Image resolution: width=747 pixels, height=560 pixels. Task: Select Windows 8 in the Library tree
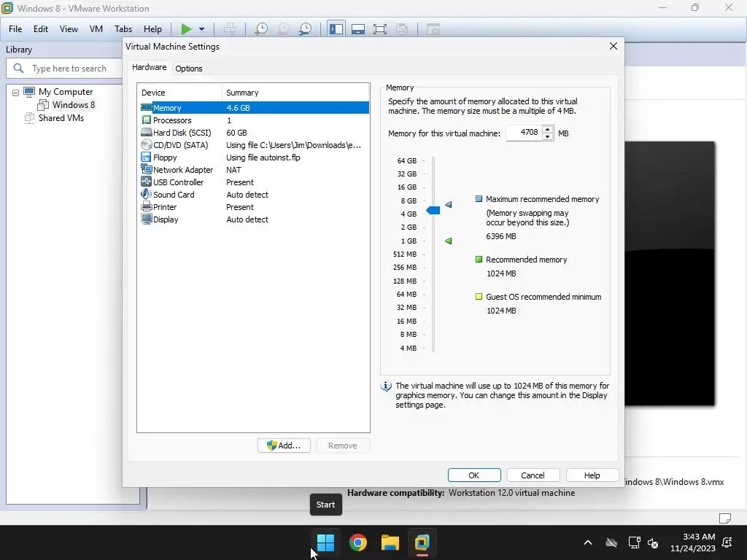pos(74,105)
